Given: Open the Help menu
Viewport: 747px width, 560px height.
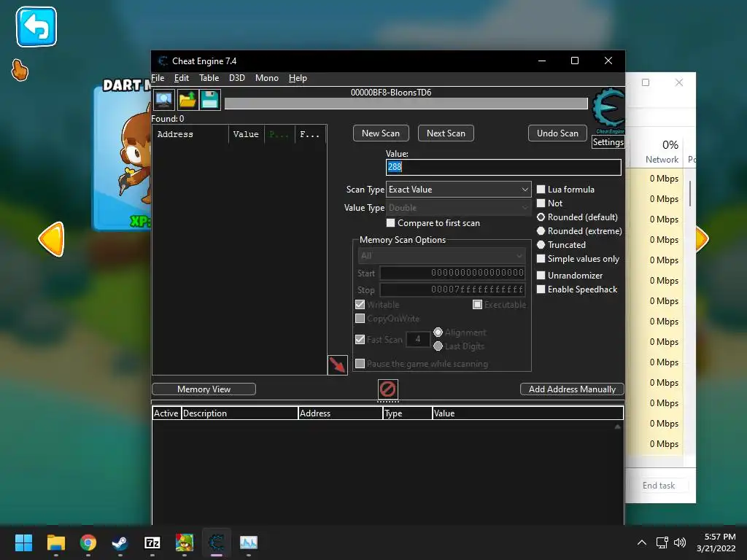Looking at the screenshot, I should tap(298, 78).
